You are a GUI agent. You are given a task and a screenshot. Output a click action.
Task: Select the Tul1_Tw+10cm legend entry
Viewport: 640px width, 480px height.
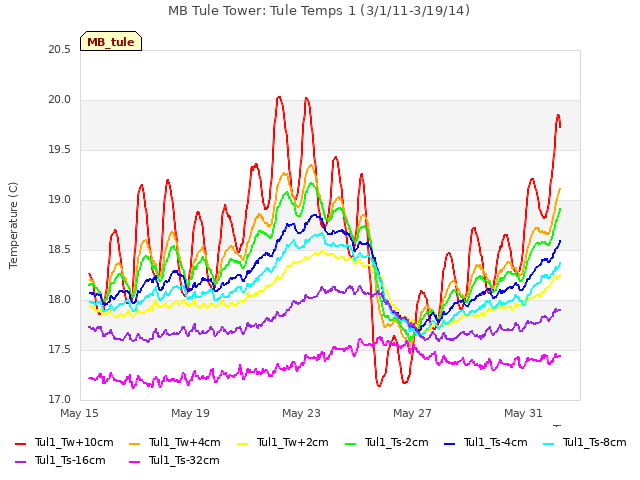(x=64, y=443)
